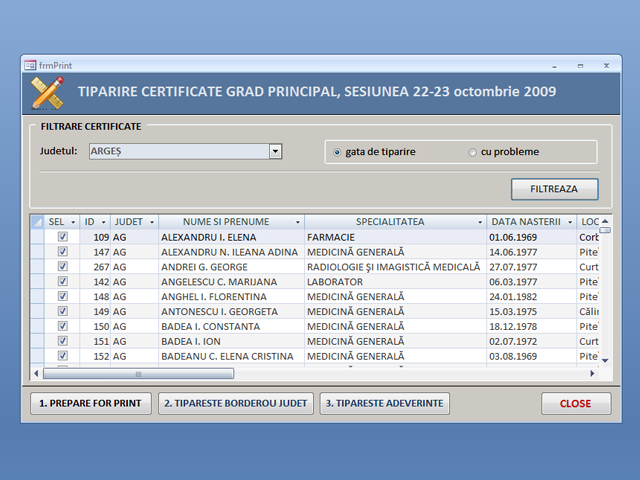
Task: Open the DATA NASTERII column dropdown arrow
Action: pyautogui.click(x=570, y=222)
